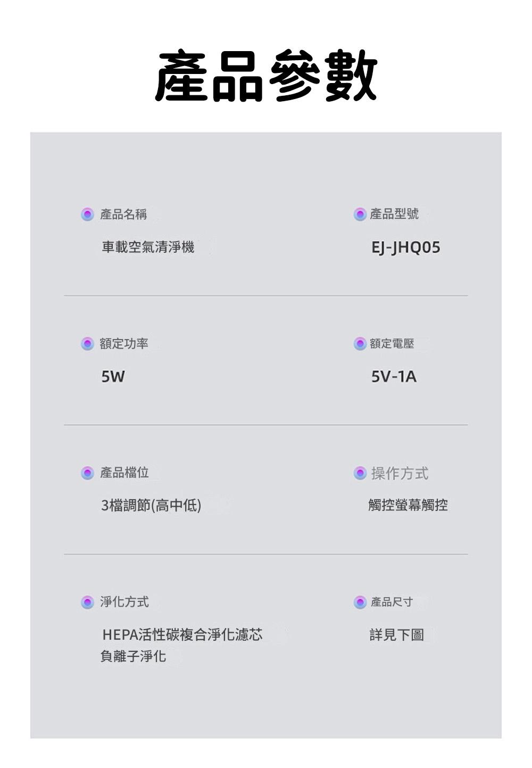Click the bullet icon beside 產品尺寸
The height and width of the screenshot is (768, 532).
point(360,602)
